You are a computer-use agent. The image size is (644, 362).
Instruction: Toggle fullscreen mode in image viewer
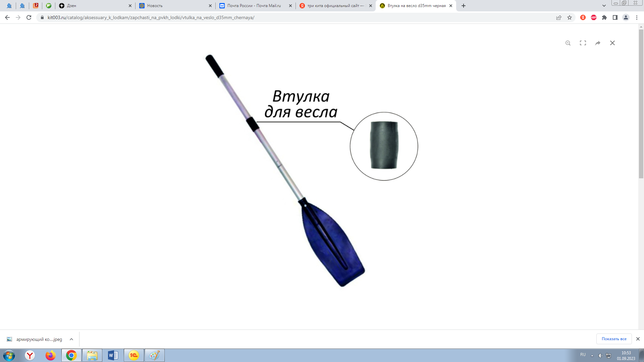click(583, 43)
